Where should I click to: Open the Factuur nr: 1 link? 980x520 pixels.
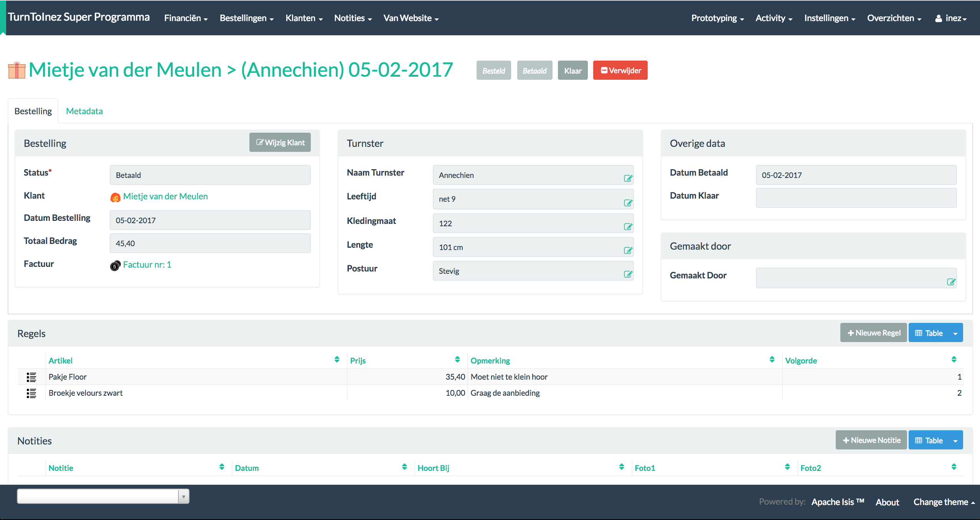coord(147,265)
